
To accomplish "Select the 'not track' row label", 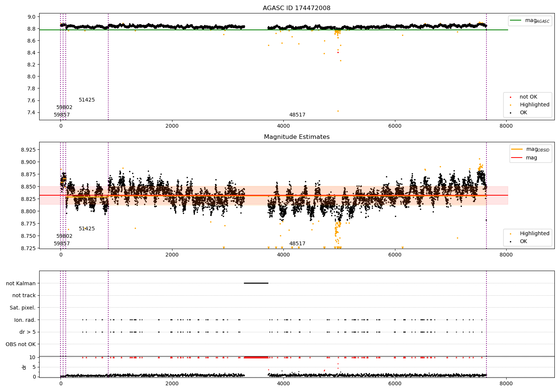I will coord(24,295).
